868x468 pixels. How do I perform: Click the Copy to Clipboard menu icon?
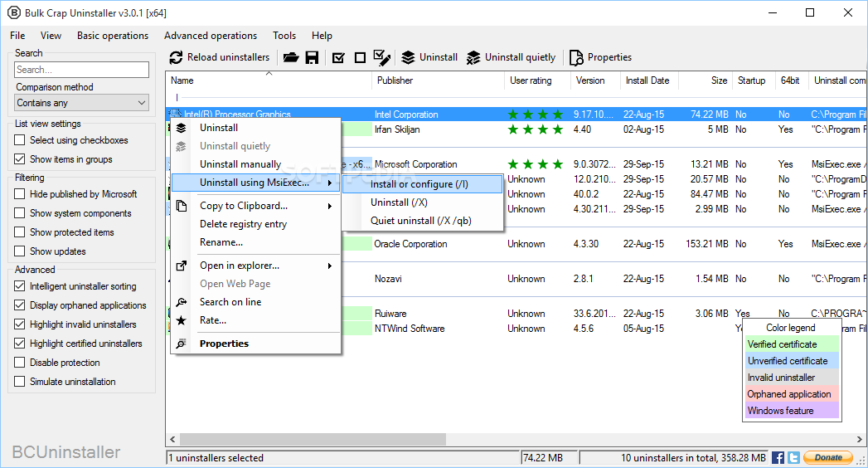181,206
